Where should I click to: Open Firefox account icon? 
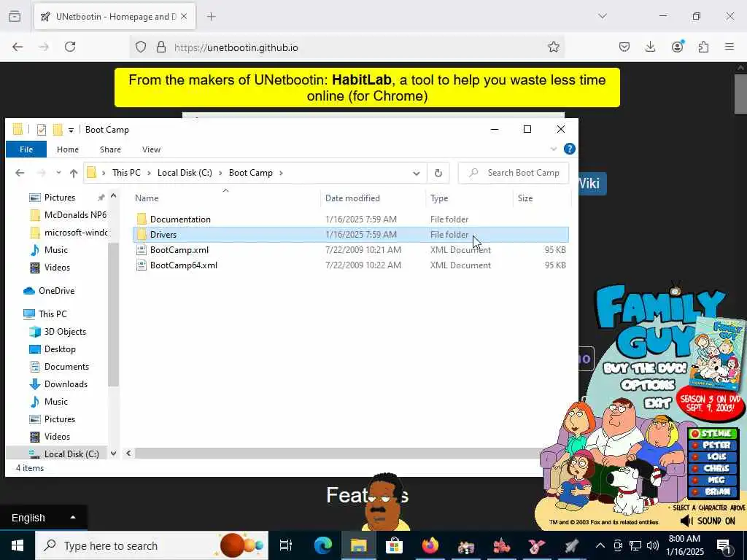pos(677,47)
